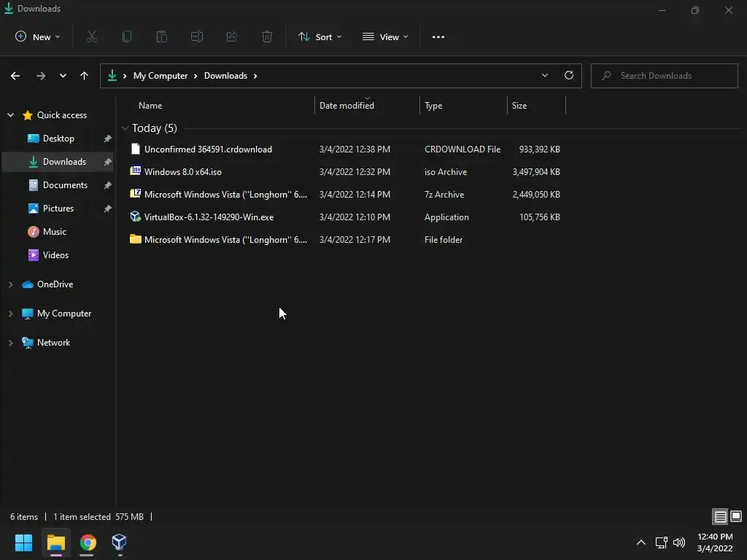Click the Paste clipboard icon
This screenshot has height=560, width=747.
[162, 36]
